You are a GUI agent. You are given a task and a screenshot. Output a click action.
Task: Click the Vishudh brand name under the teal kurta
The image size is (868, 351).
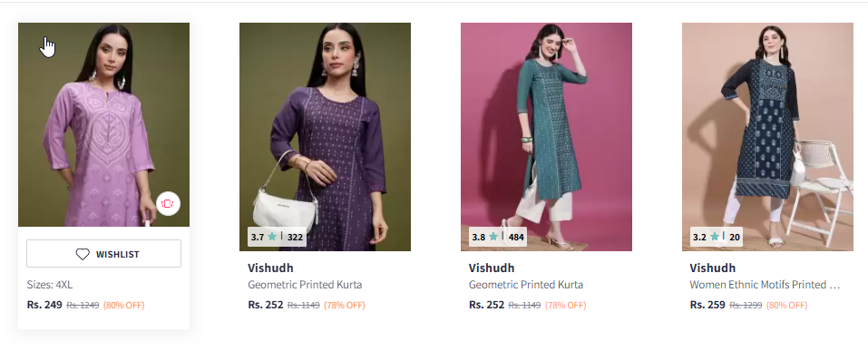tap(492, 268)
